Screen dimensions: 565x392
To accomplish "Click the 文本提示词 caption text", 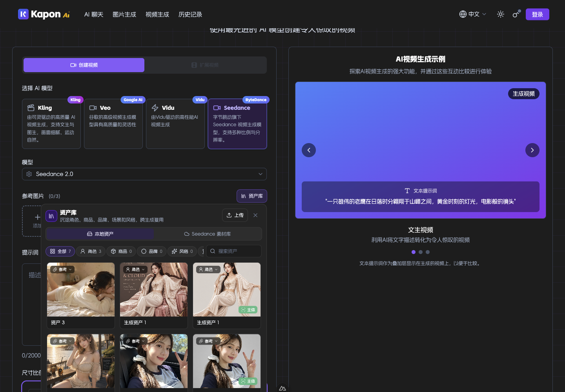I will [x=425, y=191].
